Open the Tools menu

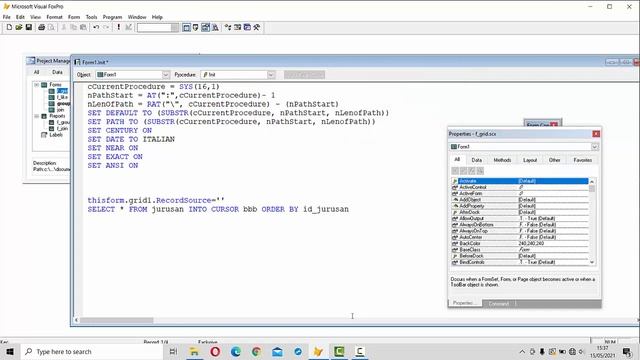pos(91,17)
